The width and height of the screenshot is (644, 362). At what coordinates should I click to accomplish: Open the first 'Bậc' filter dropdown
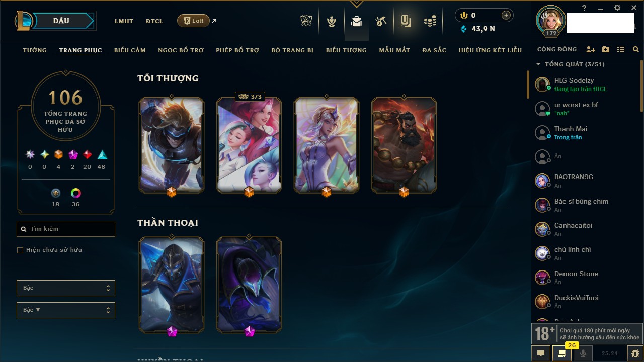click(x=66, y=288)
